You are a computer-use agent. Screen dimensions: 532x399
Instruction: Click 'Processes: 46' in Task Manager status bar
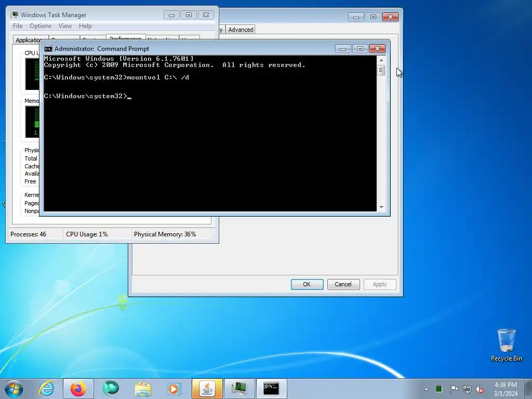click(28, 234)
